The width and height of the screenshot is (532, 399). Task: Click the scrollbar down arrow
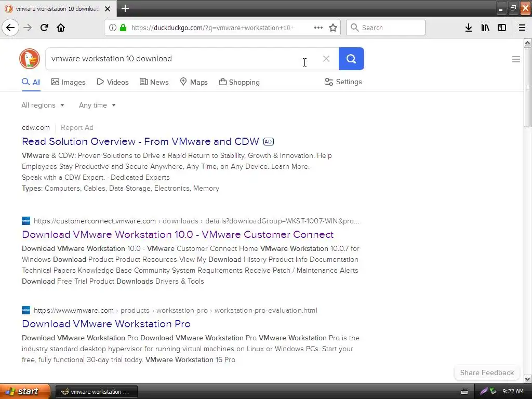point(528,379)
